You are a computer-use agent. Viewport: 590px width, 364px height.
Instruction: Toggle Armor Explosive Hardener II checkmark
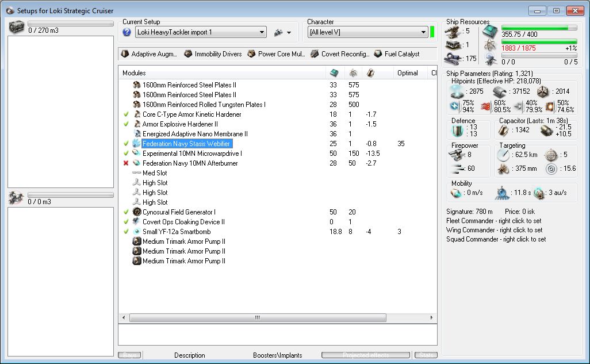coord(126,124)
